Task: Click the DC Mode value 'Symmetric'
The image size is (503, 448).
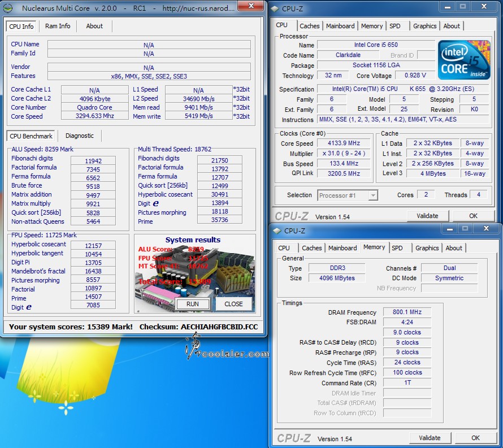Action: click(x=449, y=278)
